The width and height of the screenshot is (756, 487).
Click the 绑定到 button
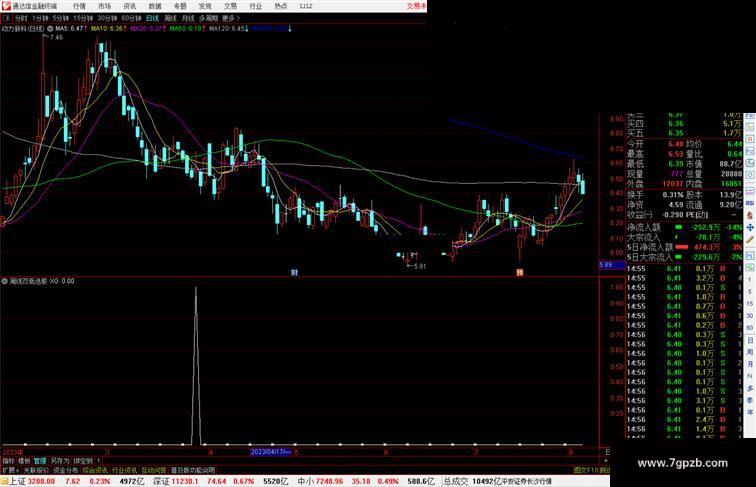click(82, 461)
